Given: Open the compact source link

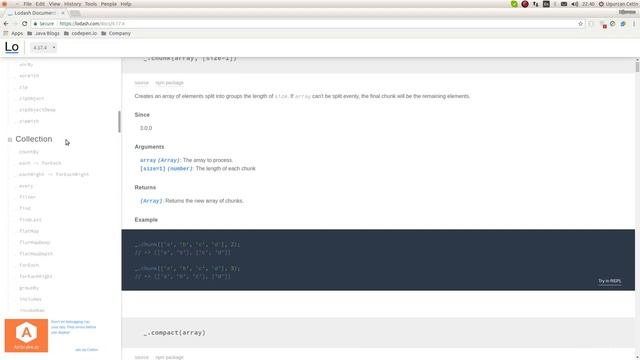Looking at the screenshot, I should point(141,357).
